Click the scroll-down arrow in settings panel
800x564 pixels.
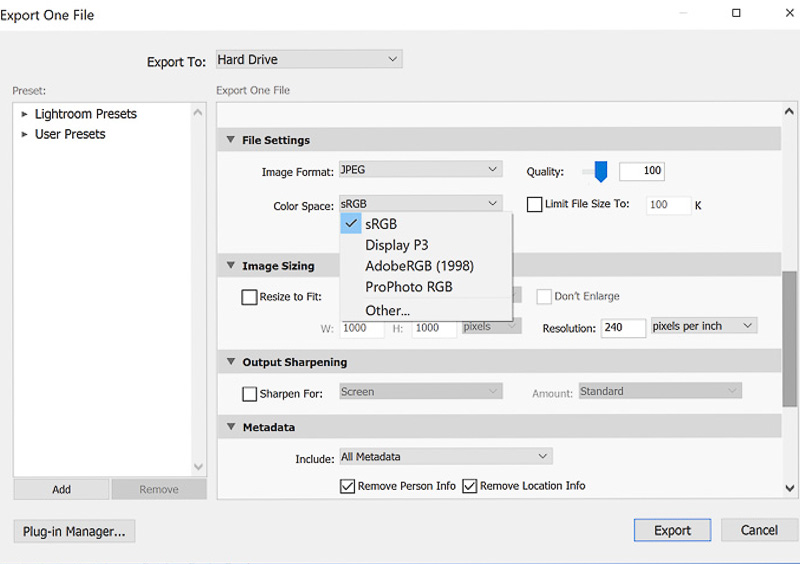[789, 488]
